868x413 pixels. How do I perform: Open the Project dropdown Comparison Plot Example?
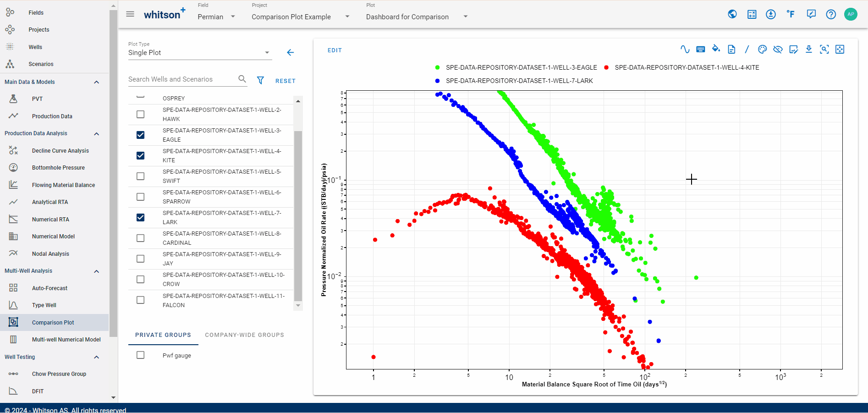pyautogui.click(x=301, y=17)
